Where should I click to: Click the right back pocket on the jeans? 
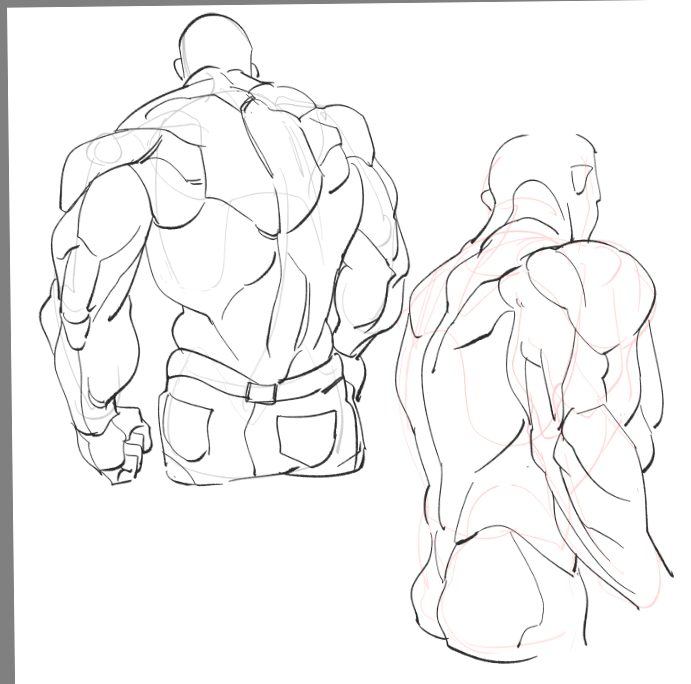point(308,438)
